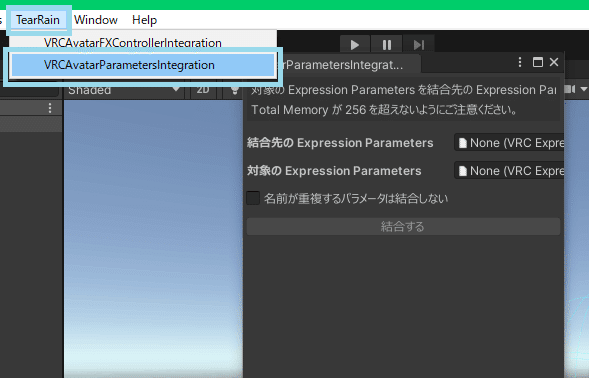
Task: Maximize the ParametersIntegration window
Action: [x=538, y=62]
